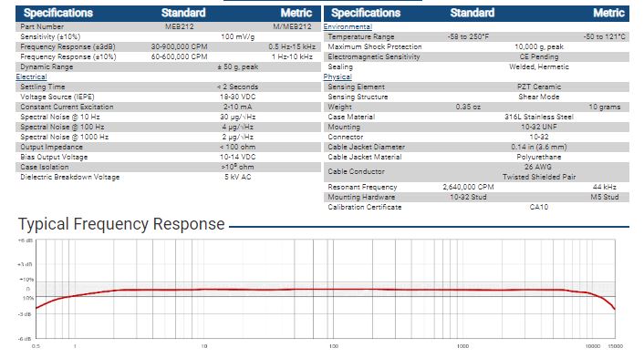The image size is (644, 358).
Task: Click the Dielectric Breakdown Voltage label
Action: pyautogui.click(x=70, y=177)
